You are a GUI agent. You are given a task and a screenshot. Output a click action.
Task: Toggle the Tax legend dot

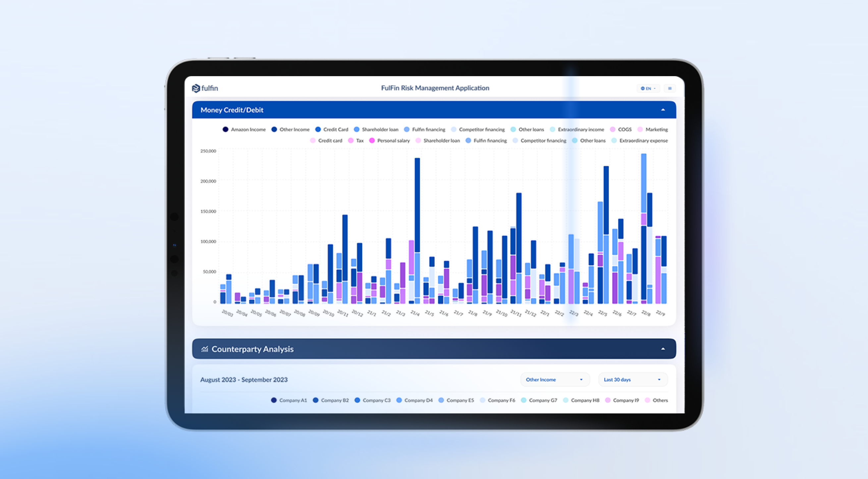click(x=351, y=140)
